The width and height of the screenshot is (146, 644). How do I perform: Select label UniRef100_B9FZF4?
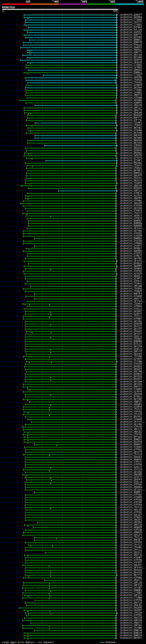pos(131,294)
